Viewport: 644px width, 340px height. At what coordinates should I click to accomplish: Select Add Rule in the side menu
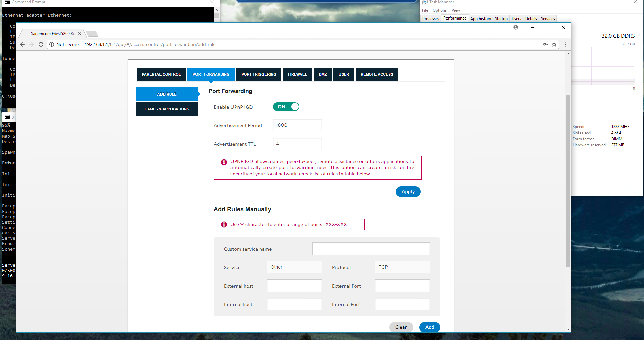[167, 94]
